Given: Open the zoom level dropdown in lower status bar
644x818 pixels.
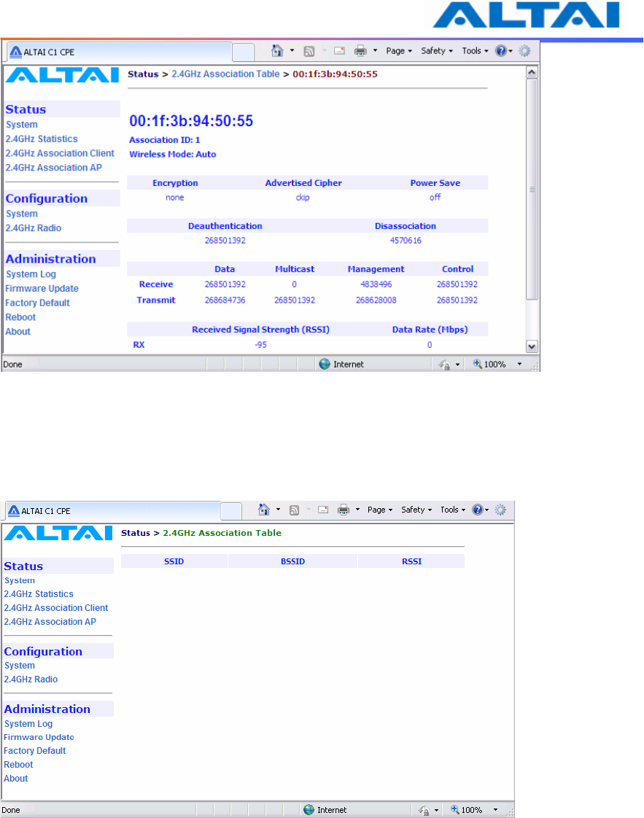Looking at the screenshot, I should click(x=495, y=810).
